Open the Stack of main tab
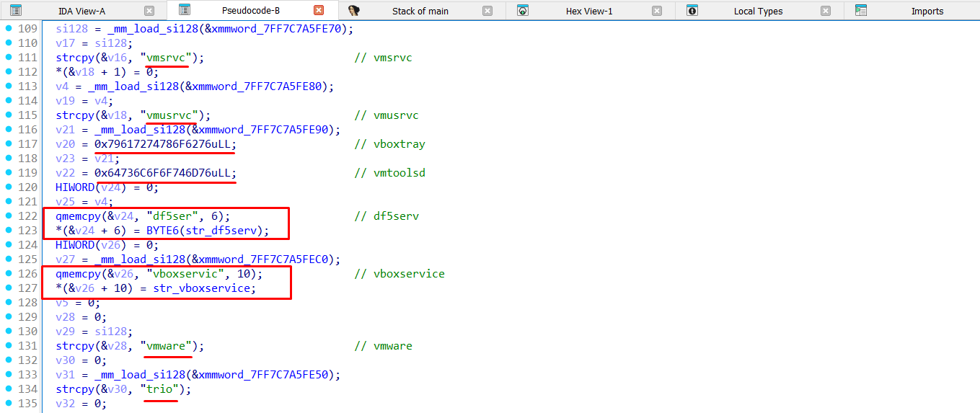The image size is (980, 413). (x=420, y=11)
